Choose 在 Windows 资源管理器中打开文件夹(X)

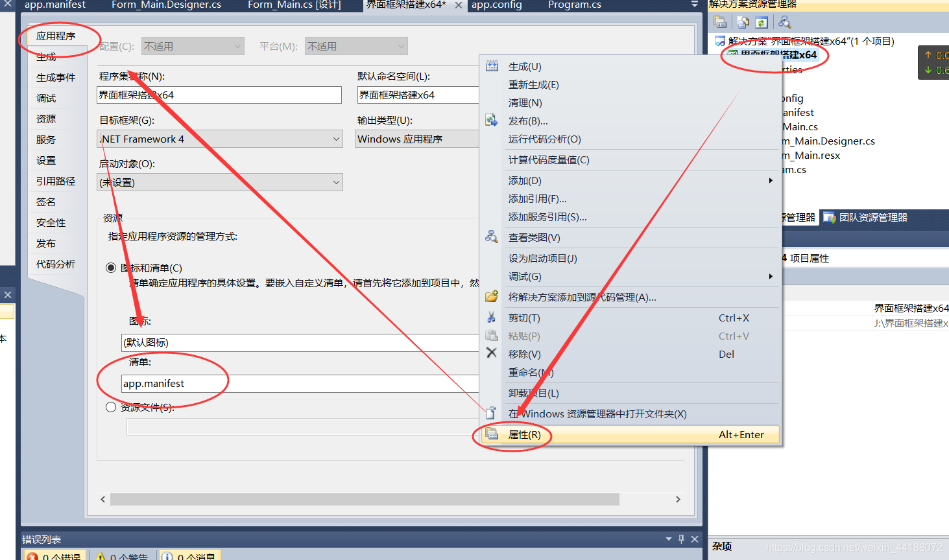pyautogui.click(x=629, y=414)
